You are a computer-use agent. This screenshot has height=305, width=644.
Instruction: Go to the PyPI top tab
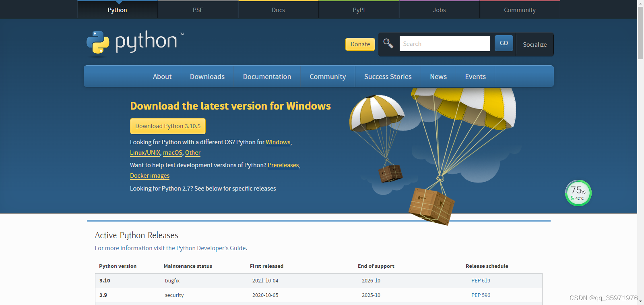[359, 10]
